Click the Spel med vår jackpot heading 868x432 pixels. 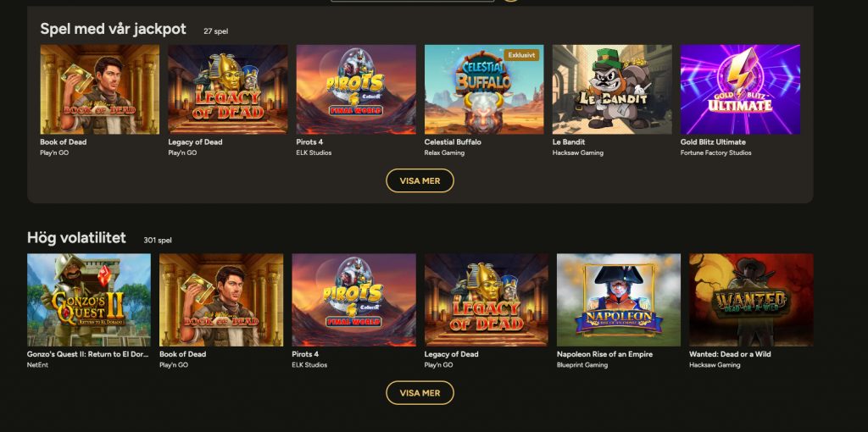click(114, 29)
